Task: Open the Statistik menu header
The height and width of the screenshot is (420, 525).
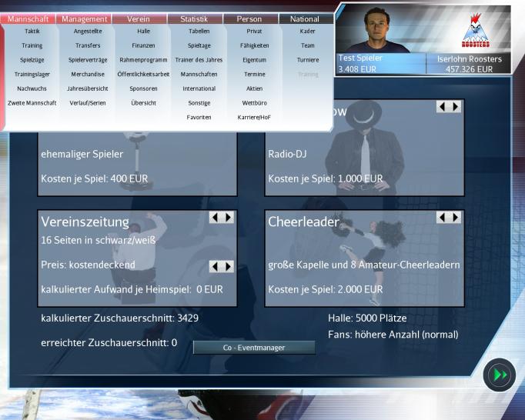Action: click(x=194, y=18)
